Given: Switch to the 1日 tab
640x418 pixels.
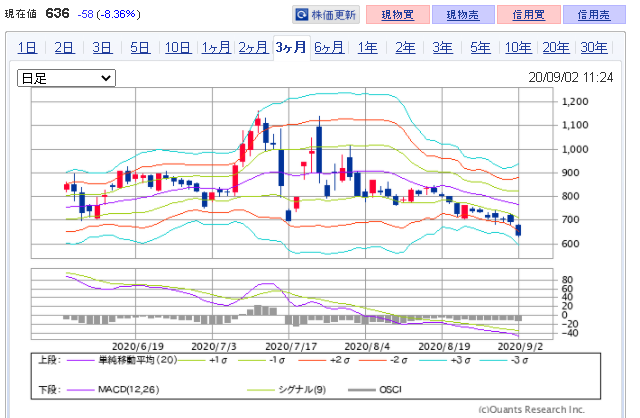Looking at the screenshot, I should 28,48.
